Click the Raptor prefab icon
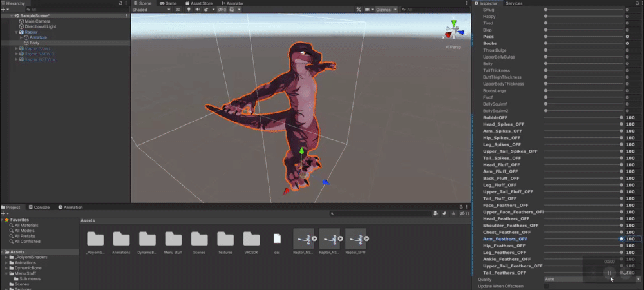Screen dimensions: 644x290 click(x=22, y=32)
